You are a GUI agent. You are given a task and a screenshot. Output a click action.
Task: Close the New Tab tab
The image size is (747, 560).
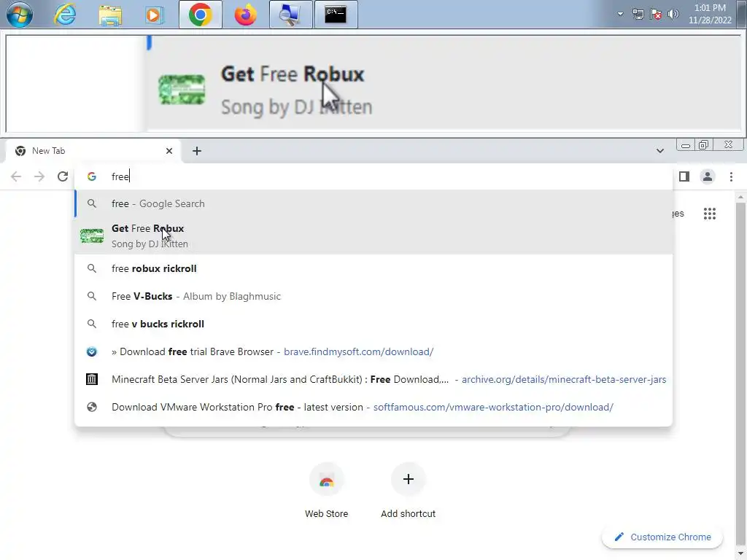coord(169,151)
